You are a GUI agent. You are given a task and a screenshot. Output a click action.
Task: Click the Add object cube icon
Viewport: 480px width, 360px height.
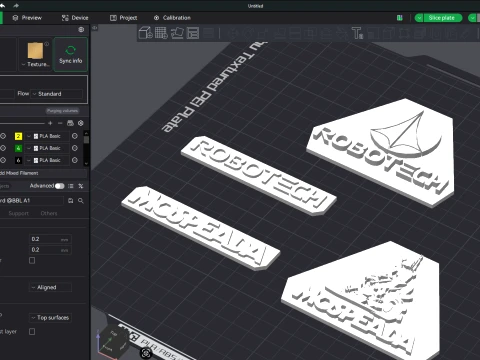(146, 33)
